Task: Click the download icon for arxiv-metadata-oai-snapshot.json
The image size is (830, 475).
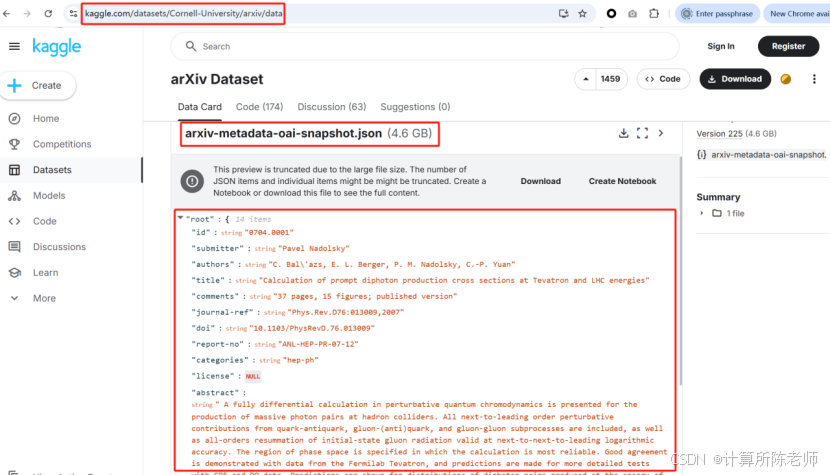Action: coord(624,133)
